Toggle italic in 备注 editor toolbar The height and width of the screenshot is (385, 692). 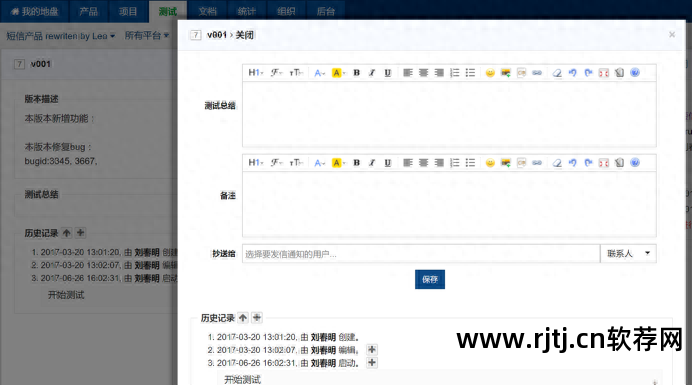(x=372, y=163)
